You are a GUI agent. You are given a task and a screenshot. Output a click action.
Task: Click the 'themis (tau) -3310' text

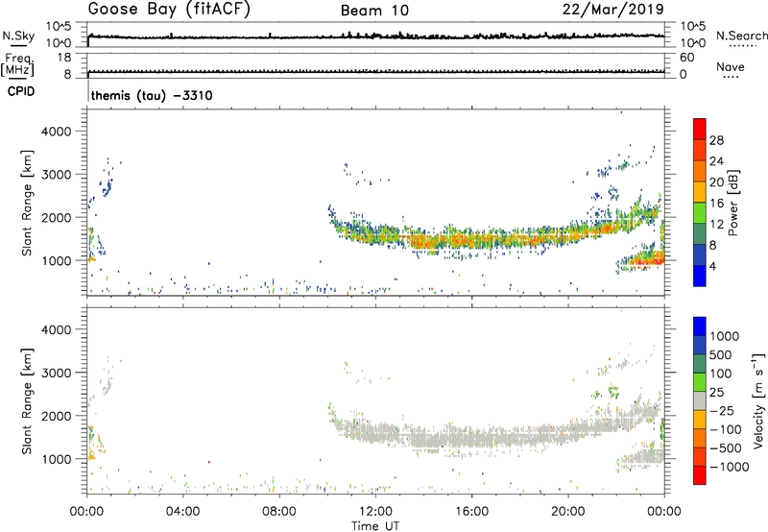click(x=152, y=95)
